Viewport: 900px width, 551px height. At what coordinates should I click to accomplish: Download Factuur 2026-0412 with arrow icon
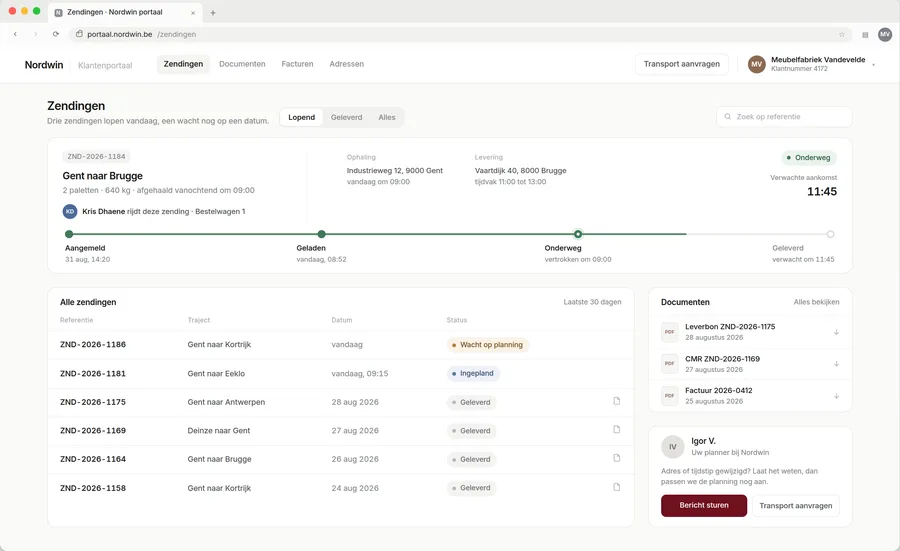tap(836, 396)
